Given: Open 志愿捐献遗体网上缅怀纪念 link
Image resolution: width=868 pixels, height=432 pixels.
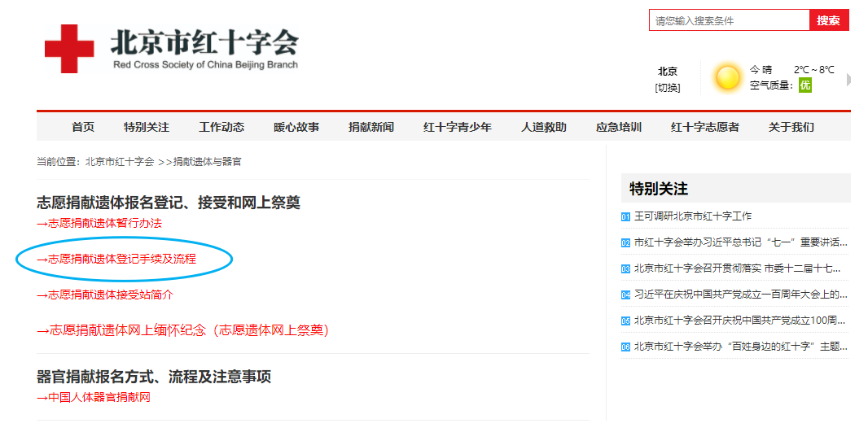Looking at the screenshot, I should coord(182,331).
